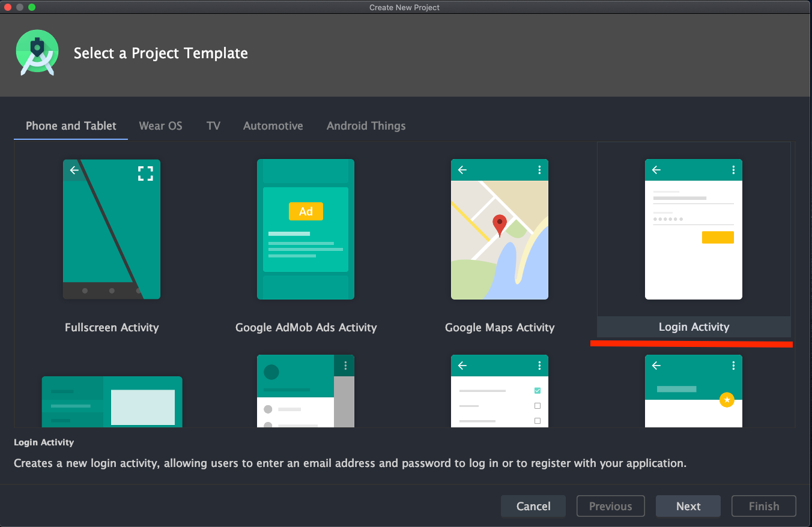This screenshot has height=527, width=812.
Task: Click the three-dot menu in Login Activity preview
Action: 733,170
